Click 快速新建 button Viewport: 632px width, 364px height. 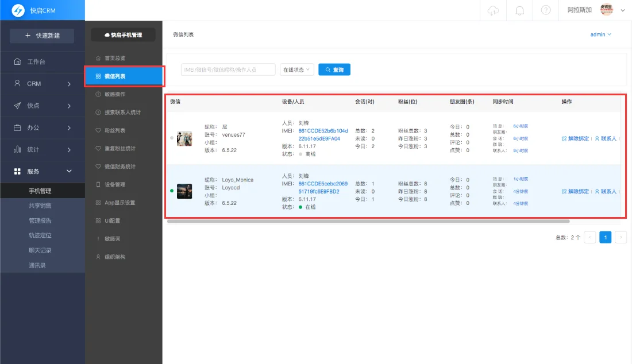(x=42, y=36)
